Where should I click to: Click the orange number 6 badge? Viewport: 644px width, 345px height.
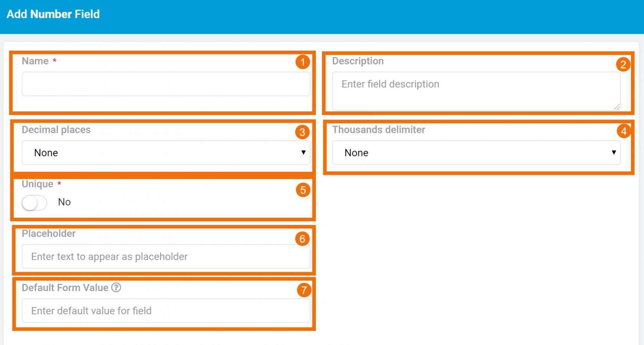(302, 239)
